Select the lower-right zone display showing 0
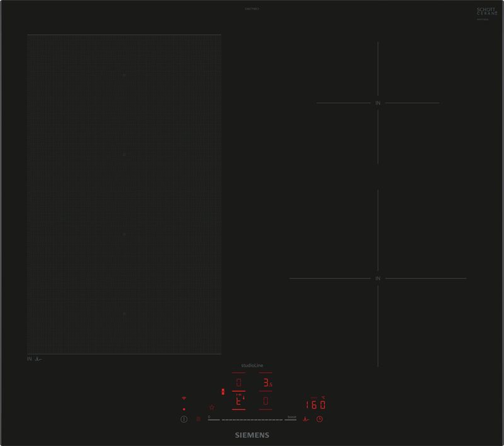This screenshot has height=446, width=504. (266, 401)
